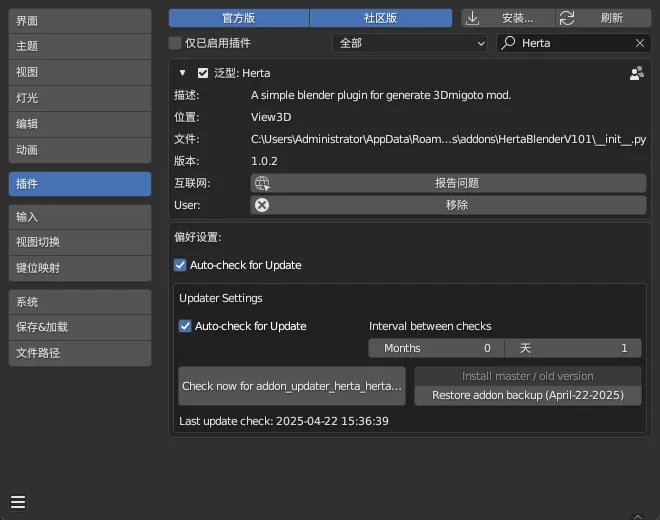Open the 编辑 preferences section
Image resolution: width=660 pixels, height=520 pixels.
(x=80, y=124)
